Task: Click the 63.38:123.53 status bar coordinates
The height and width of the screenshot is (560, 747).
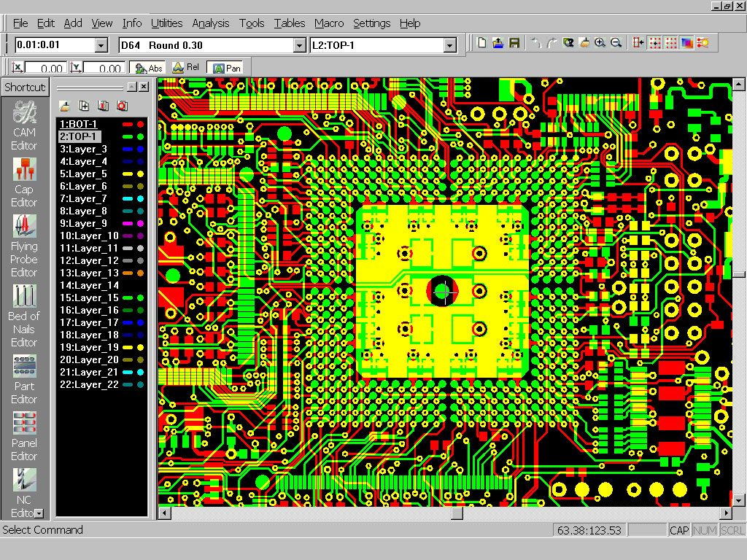Action: (589, 530)
